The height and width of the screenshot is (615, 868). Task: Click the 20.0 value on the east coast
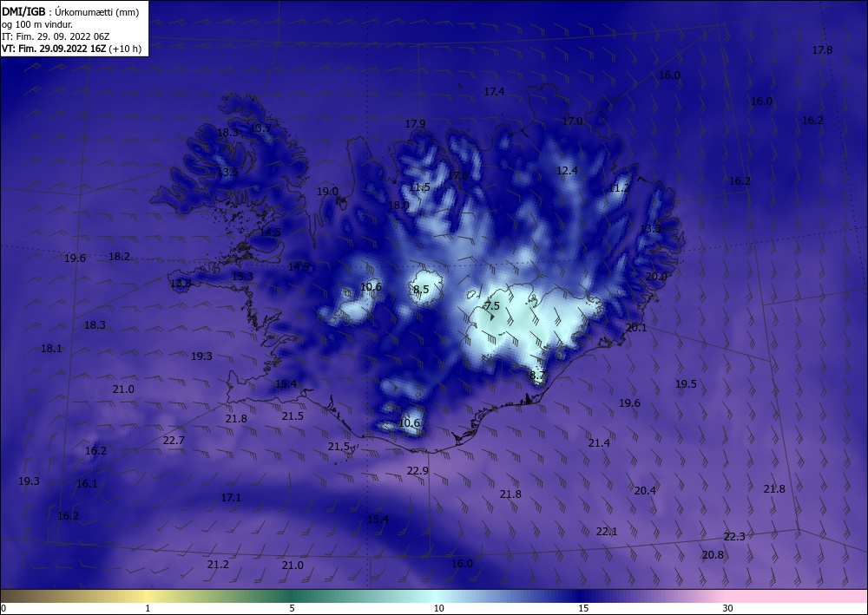click(x=656, y=277)
